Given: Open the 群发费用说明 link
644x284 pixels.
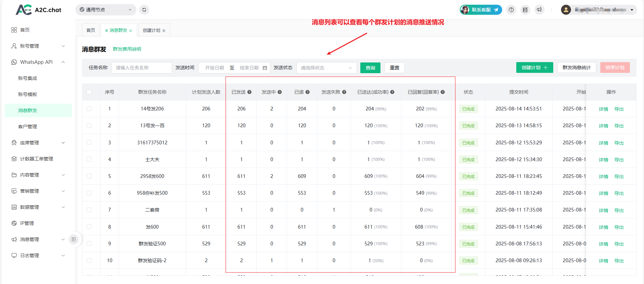Looking at the screenshot, I should click(127, 49).
